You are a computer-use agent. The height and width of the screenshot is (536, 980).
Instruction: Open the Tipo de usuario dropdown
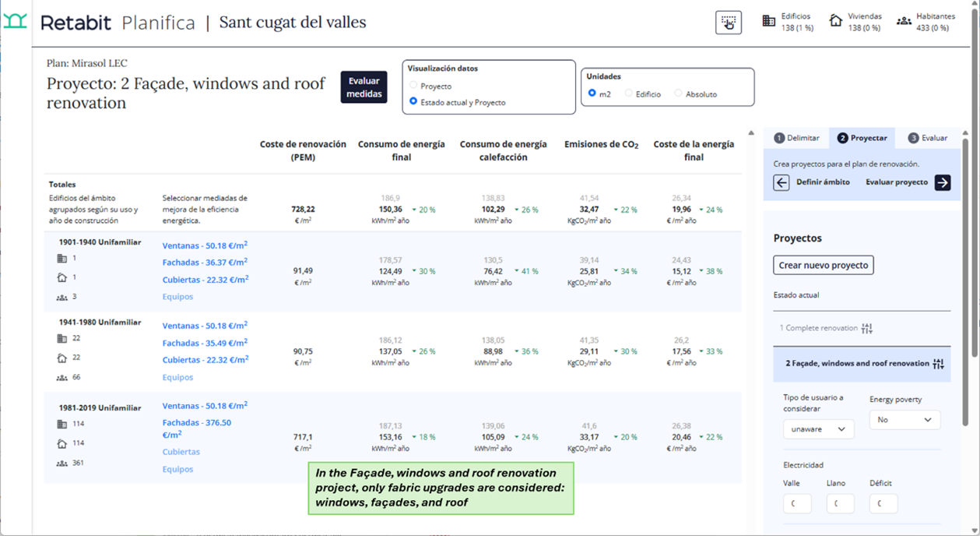(818, 429)
